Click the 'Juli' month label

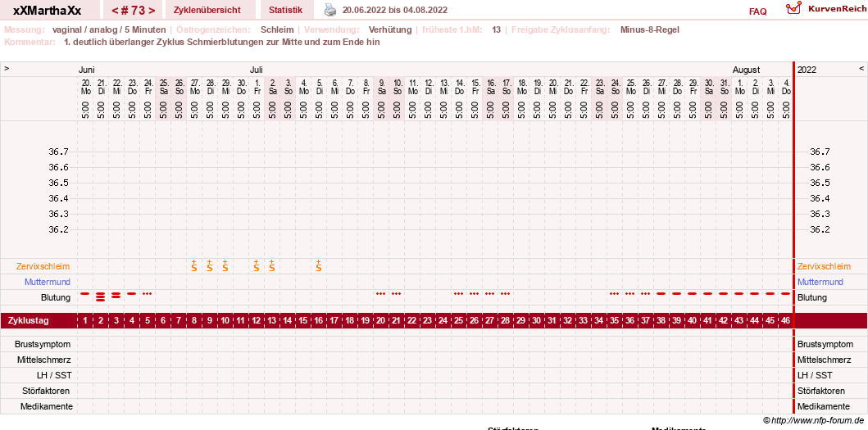(x=257, y=70)
